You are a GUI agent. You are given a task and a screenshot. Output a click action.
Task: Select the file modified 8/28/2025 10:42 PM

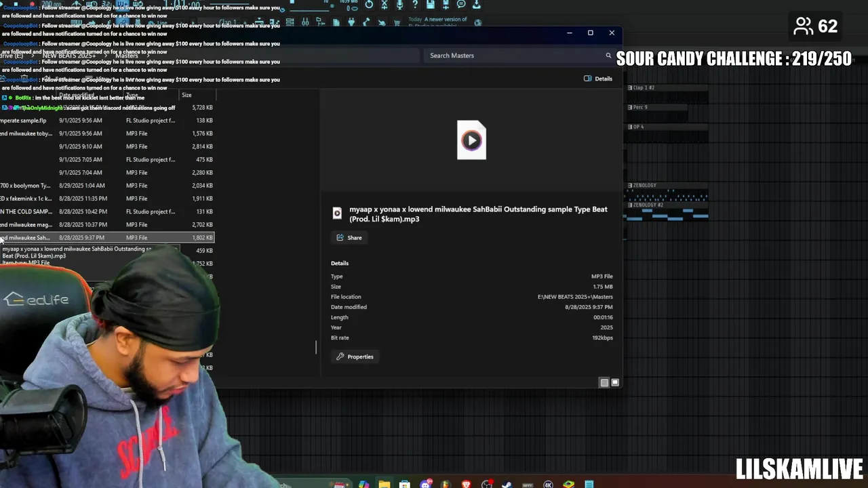coord(106,211)
